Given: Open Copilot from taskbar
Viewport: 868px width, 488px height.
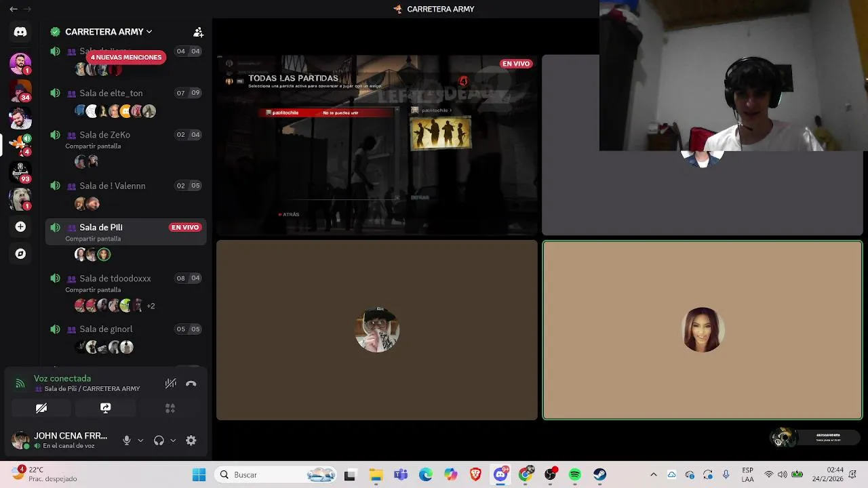Looking at the screenshot, I should 451,474.
